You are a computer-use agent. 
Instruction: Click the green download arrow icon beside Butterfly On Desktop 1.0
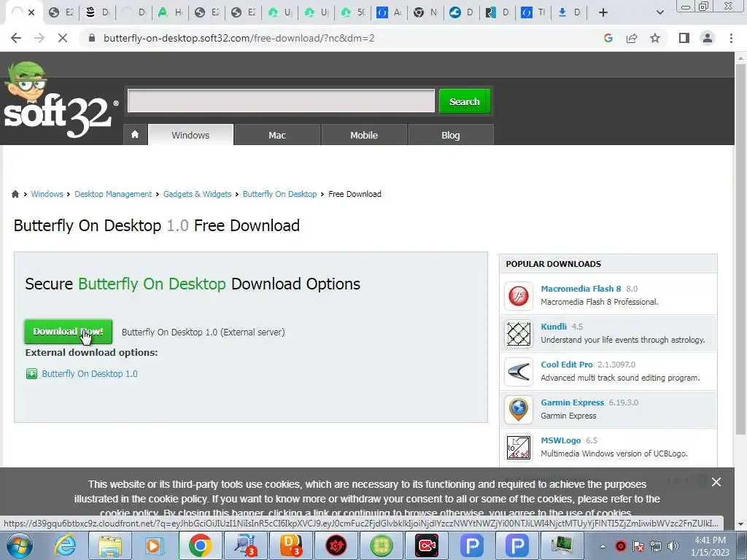pyautogui.click(x=31, y=374)
